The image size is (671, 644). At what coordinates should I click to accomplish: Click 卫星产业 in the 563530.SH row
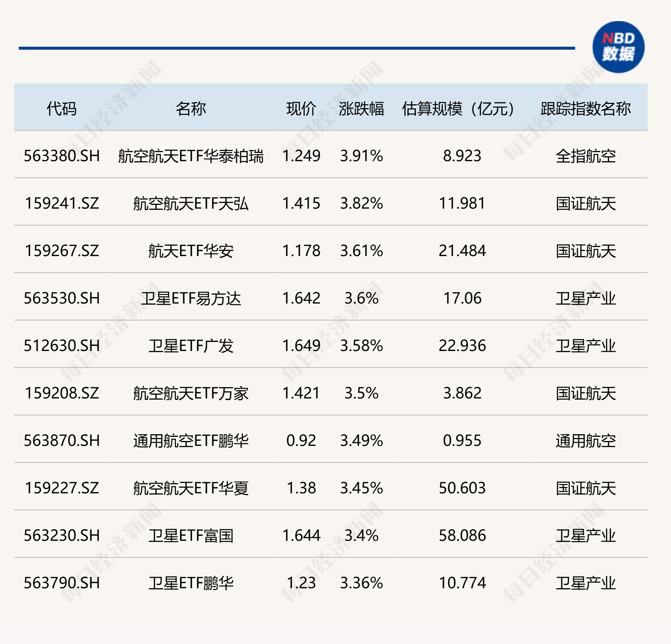[586, 298]
